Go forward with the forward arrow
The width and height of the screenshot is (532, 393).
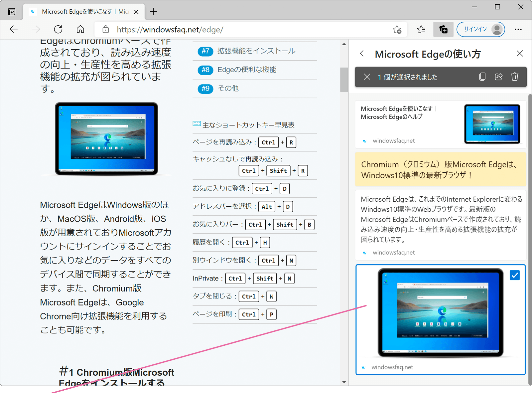coord(36,29)
